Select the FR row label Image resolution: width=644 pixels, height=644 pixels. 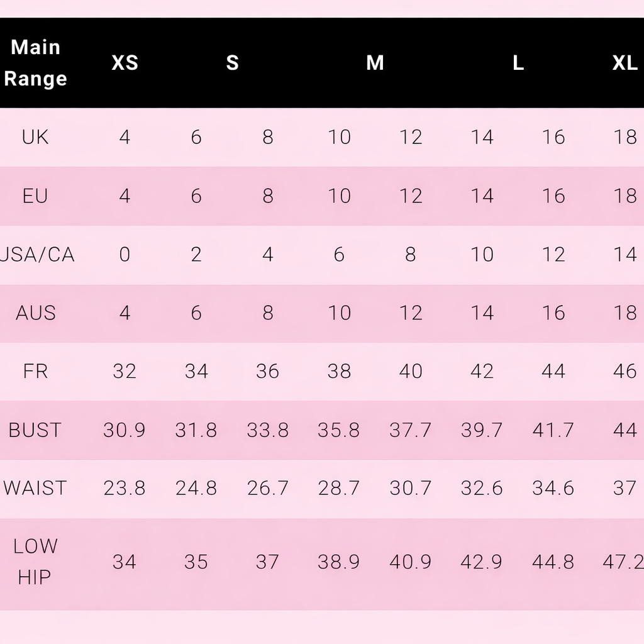pyautogui.click(x=35, y=372)
